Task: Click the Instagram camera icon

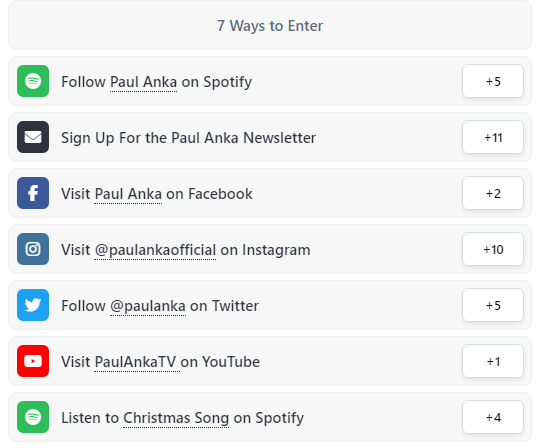Action: point(33,249)
